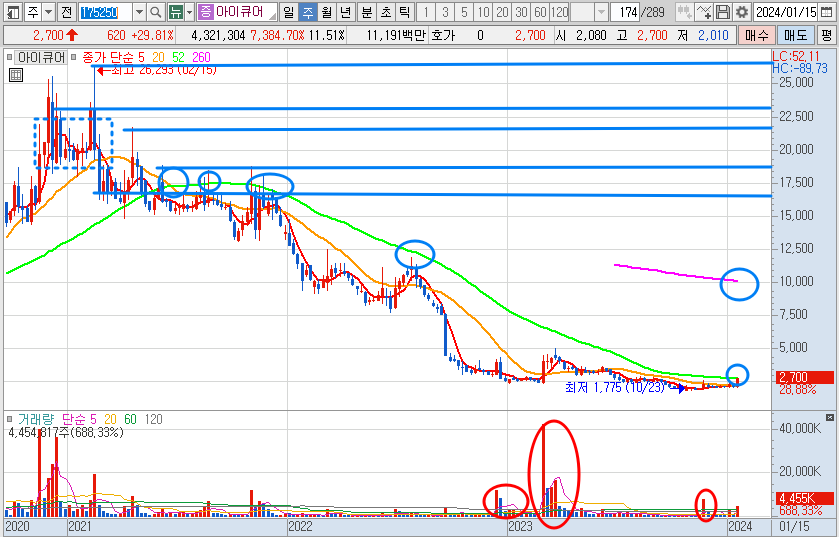Click the LC:52.11 indicator text
The height and width of the screenshot is (537, 839).
point(796,56)
